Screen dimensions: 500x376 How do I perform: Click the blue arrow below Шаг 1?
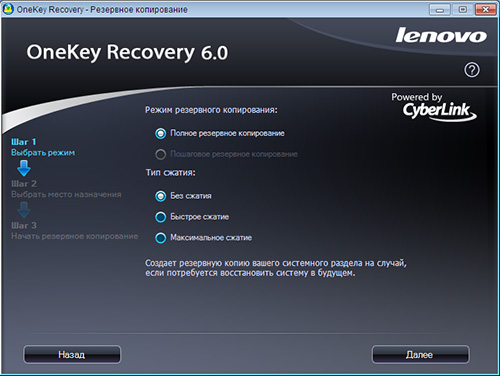[x=24, y=168]
